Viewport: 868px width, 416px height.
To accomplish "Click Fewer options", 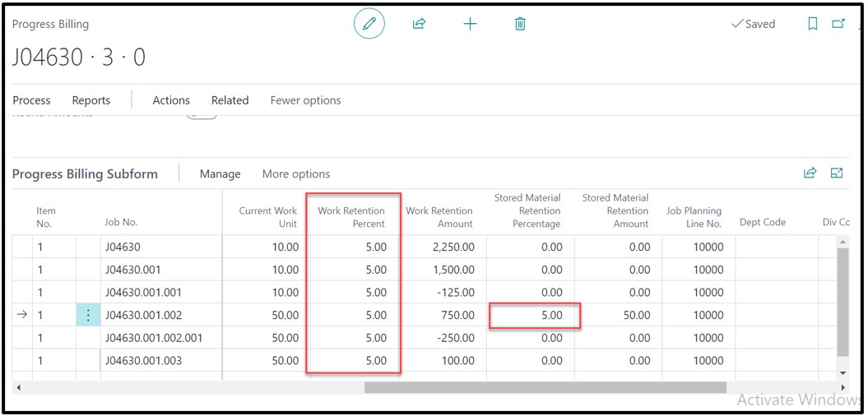I will 305,100.
